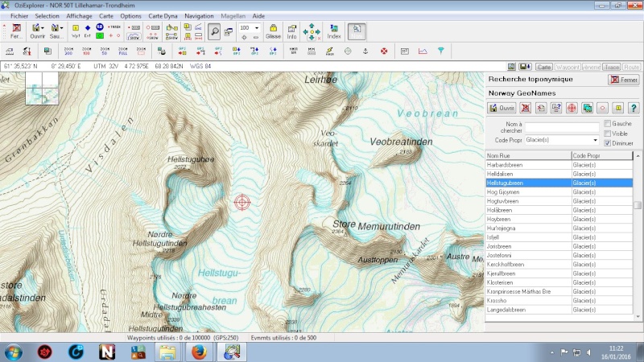Click the Code Propr column header
The width and height of the screenshot is (644, 362).
pos(602,155)
